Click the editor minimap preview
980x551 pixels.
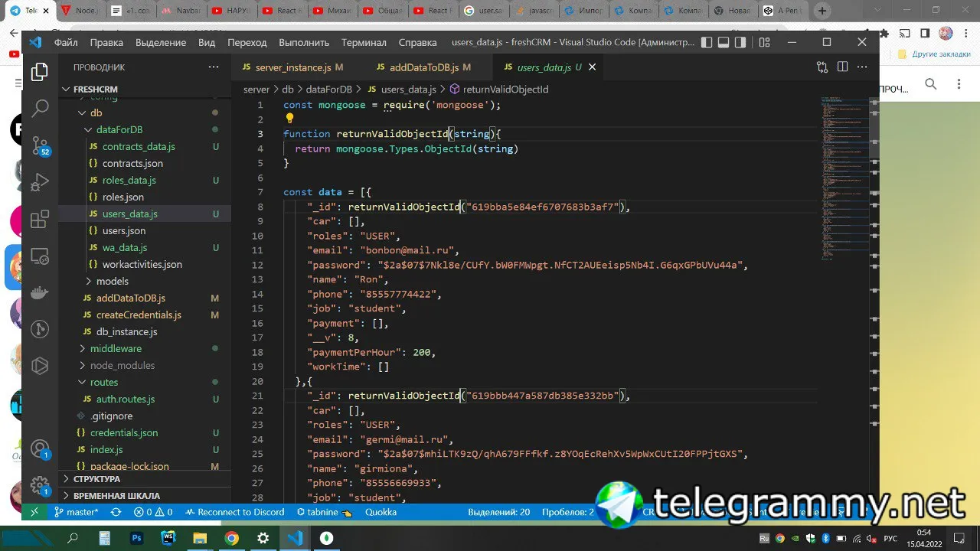[x=844, y=178]
